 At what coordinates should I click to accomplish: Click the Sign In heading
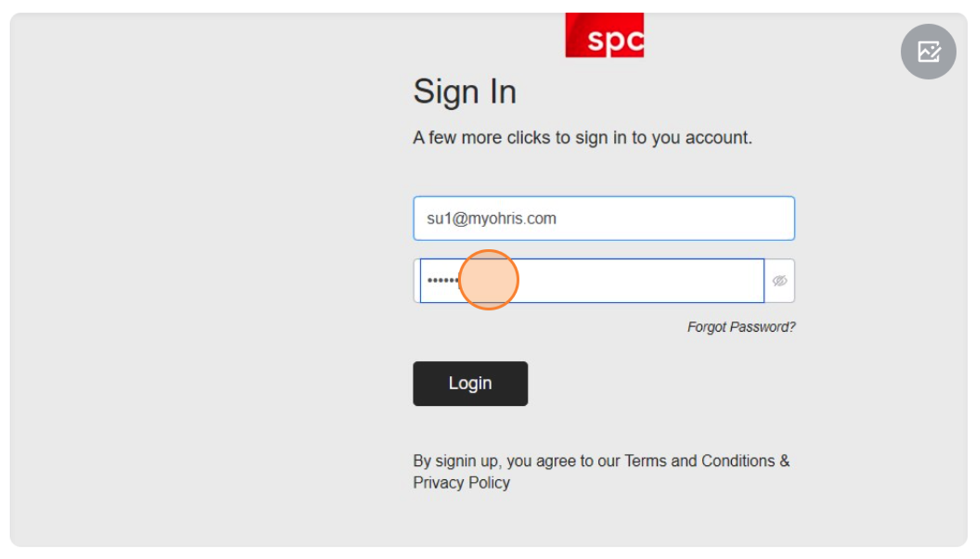coord(464,91)
